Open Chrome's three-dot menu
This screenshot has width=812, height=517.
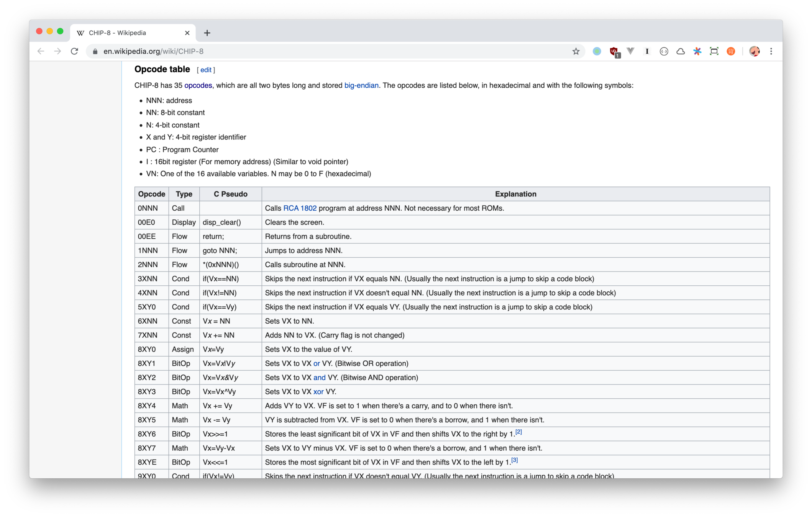[x=771, y=51]
